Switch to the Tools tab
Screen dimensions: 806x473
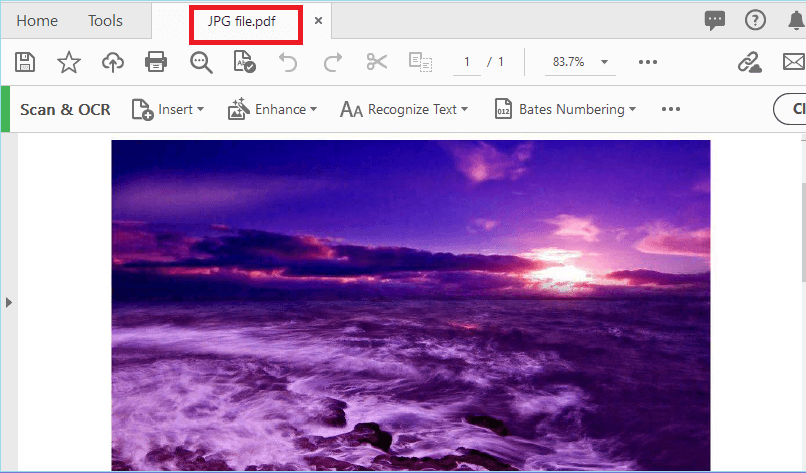[105, 21]
